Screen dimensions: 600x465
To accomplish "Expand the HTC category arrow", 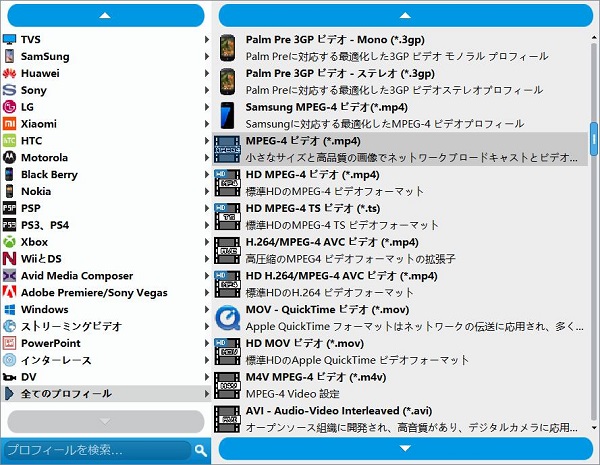I will [x=206, y=141].
